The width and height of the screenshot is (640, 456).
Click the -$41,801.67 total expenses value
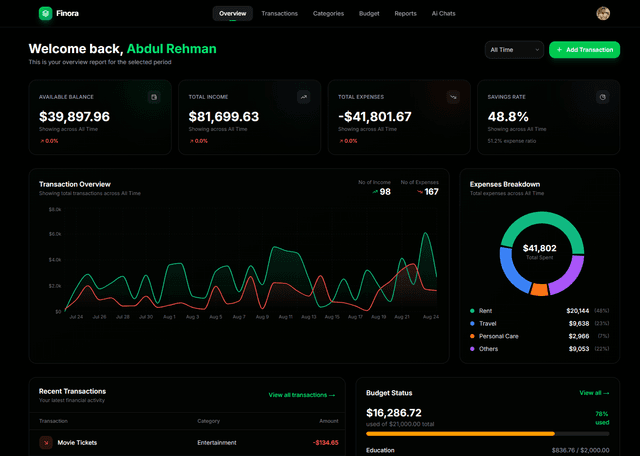pyautogui.click(x=375, y=117)
